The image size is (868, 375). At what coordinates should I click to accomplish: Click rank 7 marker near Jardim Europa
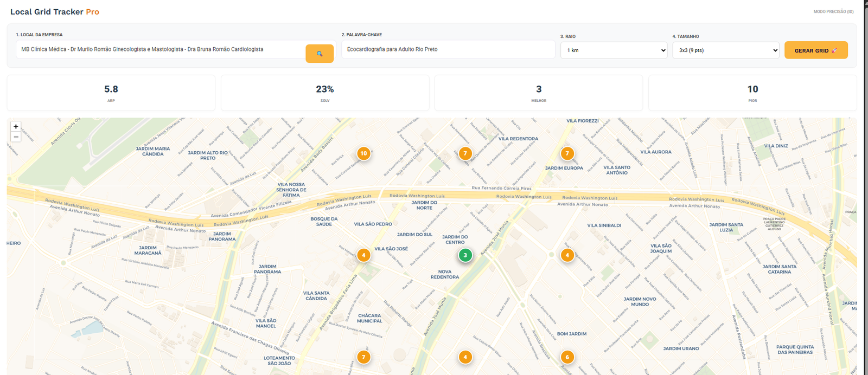[x=567, y=153]
